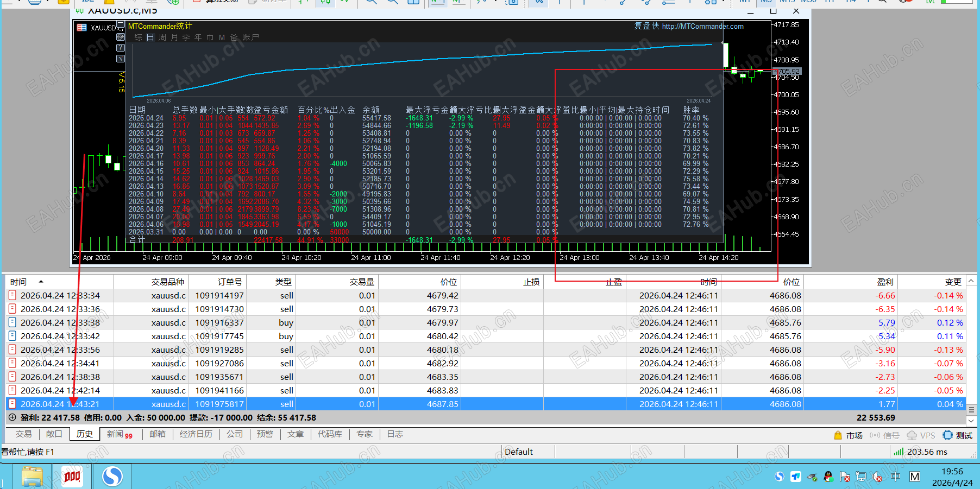
Task: Toggle the square-root checkmark button in MTCommander
Action: [121, 59]
